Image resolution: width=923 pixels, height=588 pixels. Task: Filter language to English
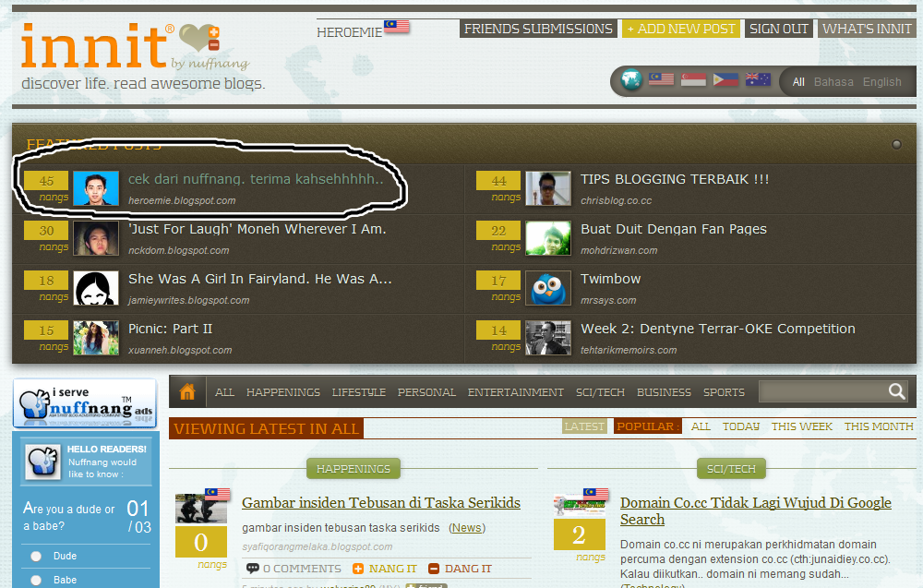coord(881,82)
